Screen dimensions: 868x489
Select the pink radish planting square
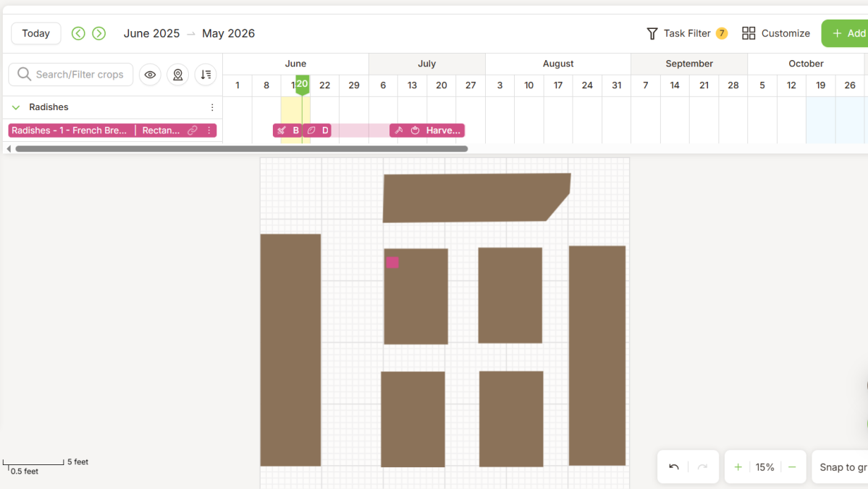[x=392, y=262]
